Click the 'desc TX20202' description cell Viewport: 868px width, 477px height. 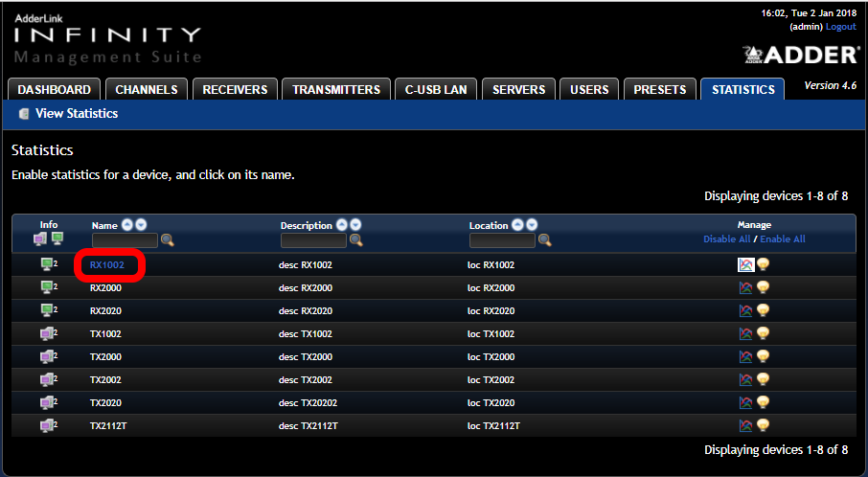pos(308,403)
